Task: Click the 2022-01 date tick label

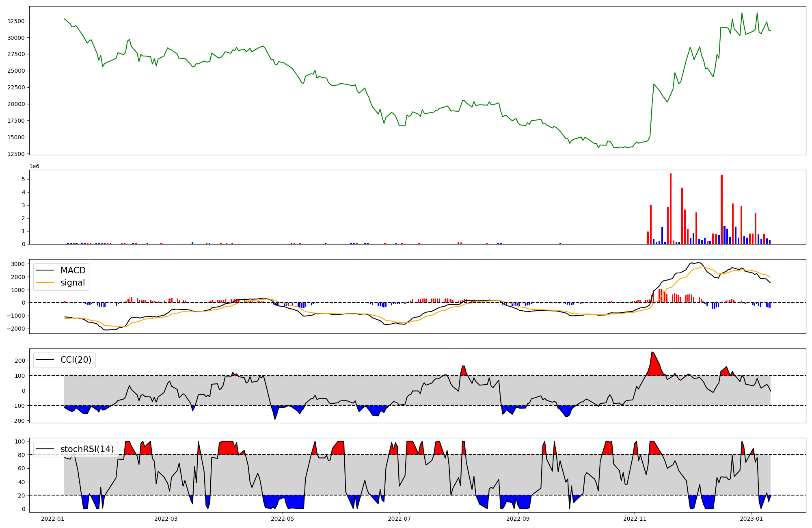Action: tap(53, 519)
